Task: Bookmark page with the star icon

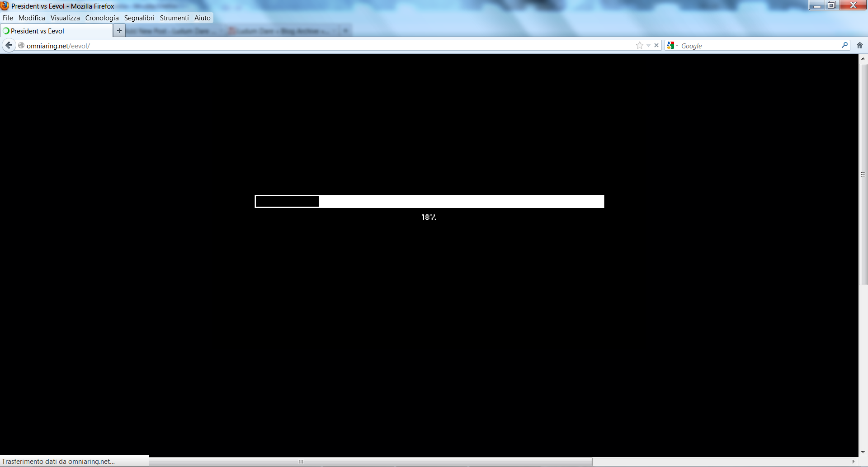Action: pyautogui.click(x=639, y=45)
